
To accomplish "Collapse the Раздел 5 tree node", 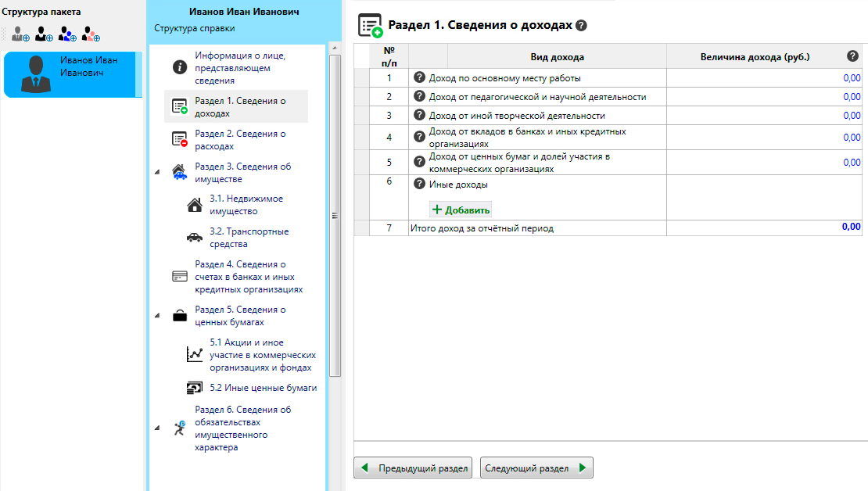I will point(157,316).
